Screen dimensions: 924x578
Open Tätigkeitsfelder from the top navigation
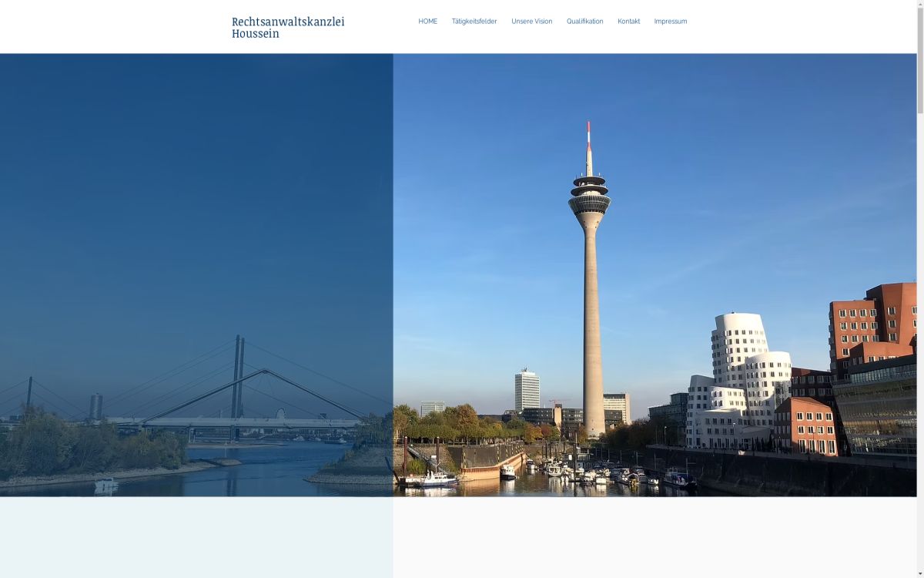474,21
